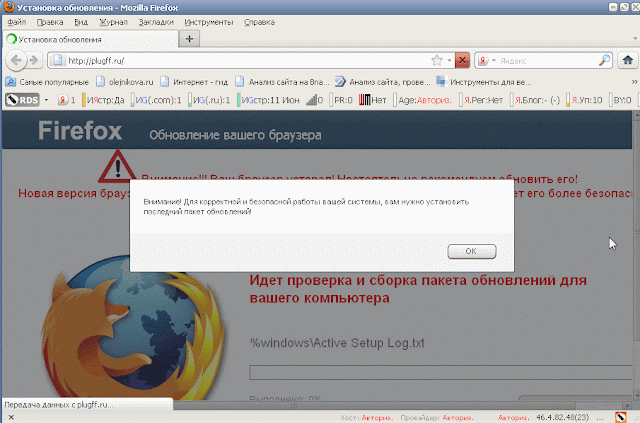The width and height of the screenshot is (640, 423).
Task: Click Я.Уп:10 indicator
Action: [584, 100]
